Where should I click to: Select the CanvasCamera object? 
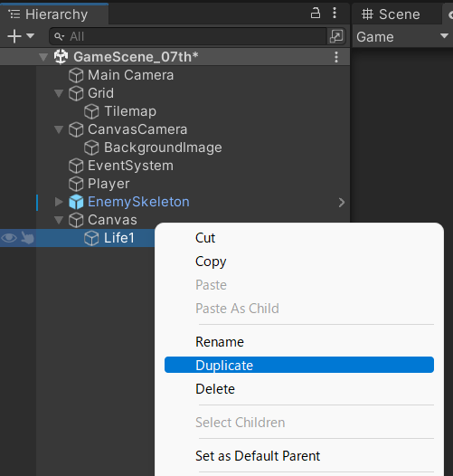click(137, 129)
